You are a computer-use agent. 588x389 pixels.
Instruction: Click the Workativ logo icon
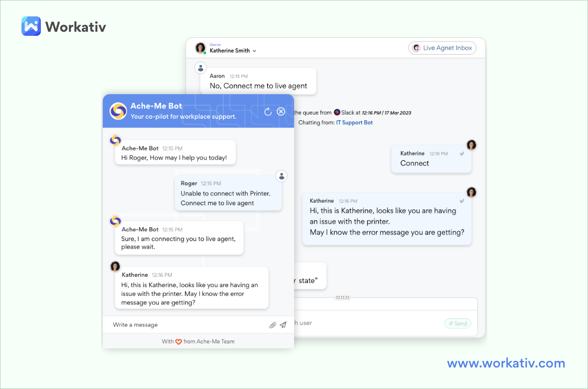[31, 26]
